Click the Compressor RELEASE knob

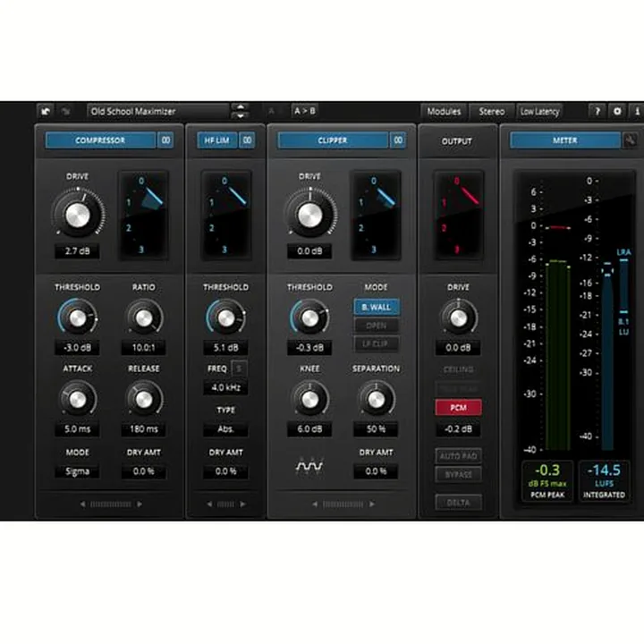pos(144,399)
